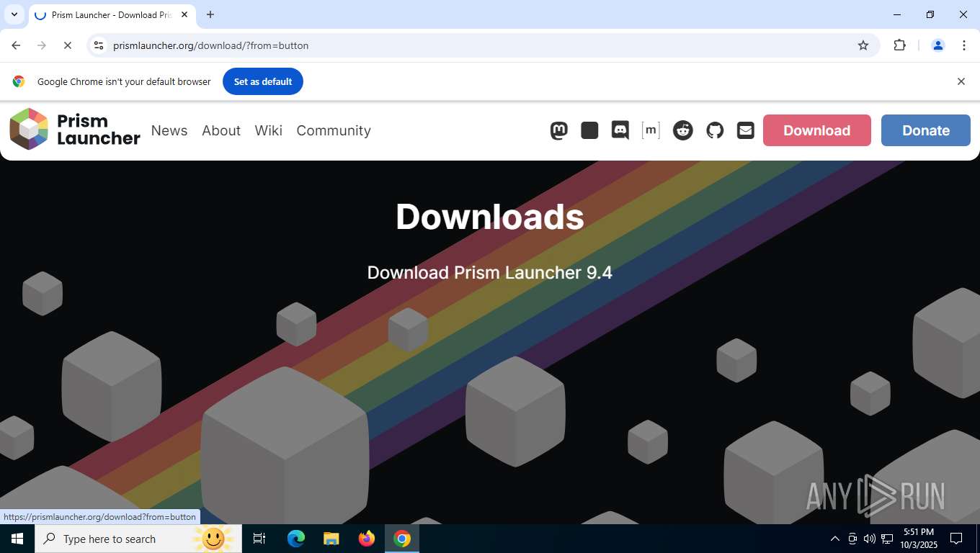The height and width of the screenshot is (553, 980).
Task: Open the Reddit icon link
Action: tap(683, 130)
